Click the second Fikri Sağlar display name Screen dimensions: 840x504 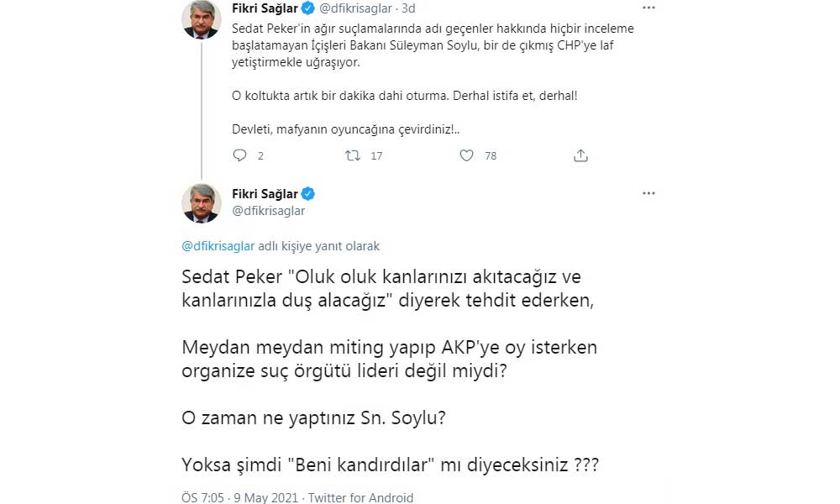pyautogui.click(x=265, y=194)
